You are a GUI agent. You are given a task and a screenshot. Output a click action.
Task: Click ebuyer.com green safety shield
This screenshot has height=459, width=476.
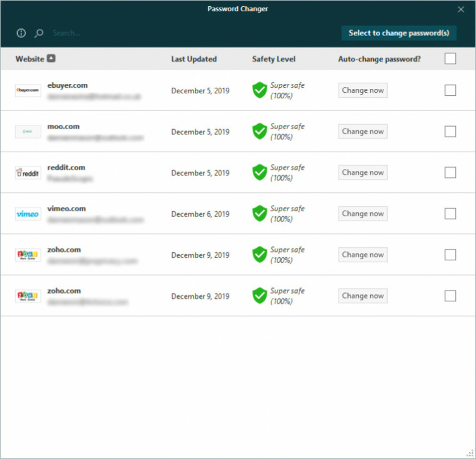click(260, 90)
